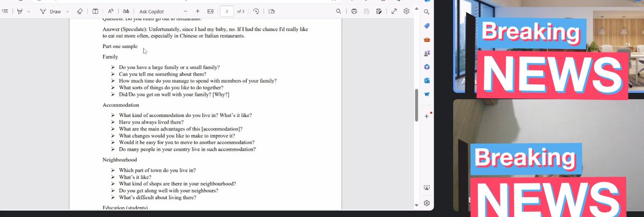Open PDF settings gear in toolbar
644x217 pixels.
click(x=407, y=11)
